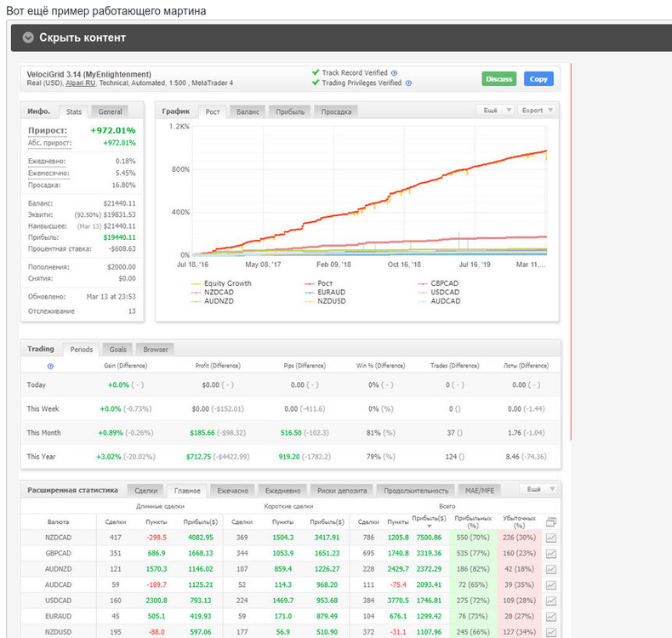
Task: Click the This Month row label
Action: [x=43, y=433]
